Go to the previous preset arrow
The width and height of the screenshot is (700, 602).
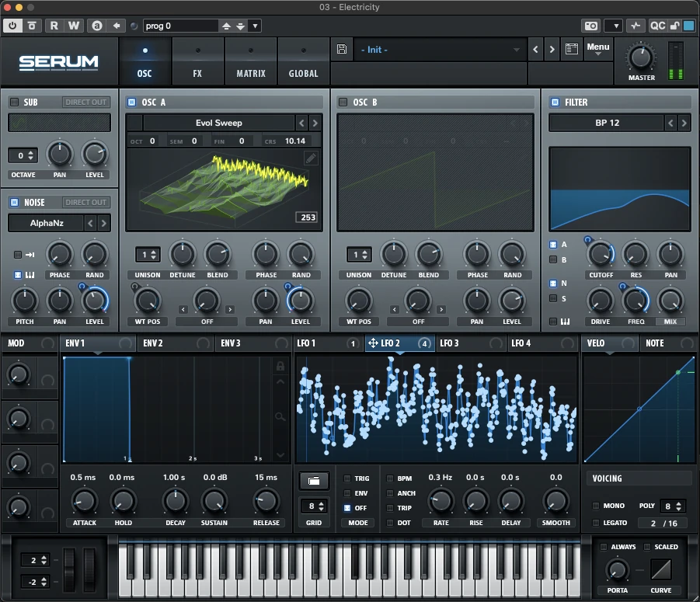point(536,49)
